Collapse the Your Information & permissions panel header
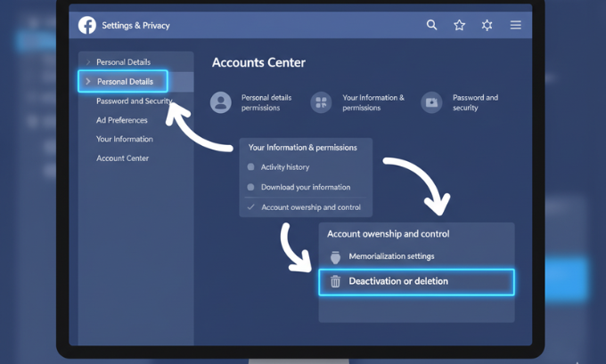This screenshot has width=606, height=364. click(302, 148)
